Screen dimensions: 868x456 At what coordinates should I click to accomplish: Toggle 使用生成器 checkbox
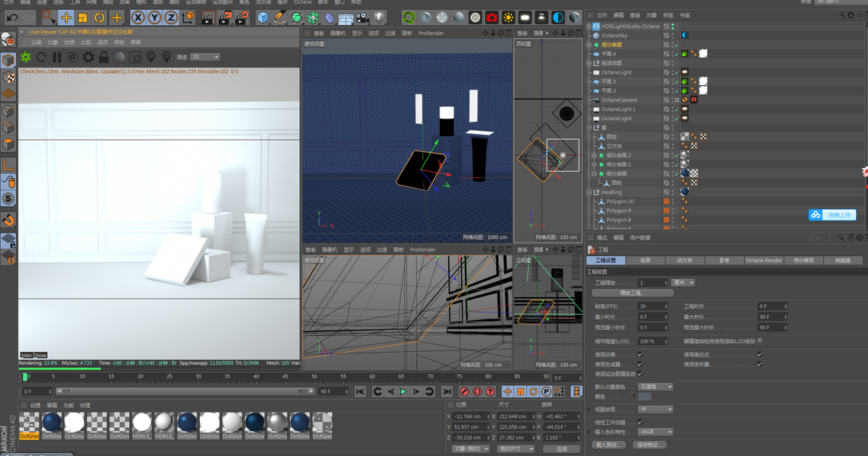click(640, 364)
